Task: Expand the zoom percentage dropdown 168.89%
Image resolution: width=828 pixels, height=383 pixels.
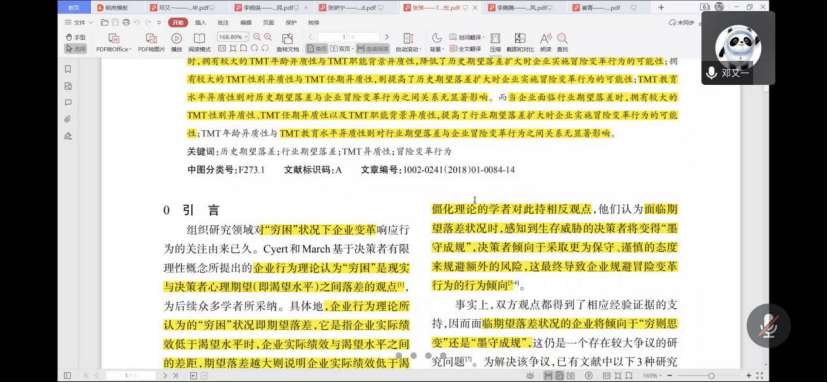Action: click(233, 37)
